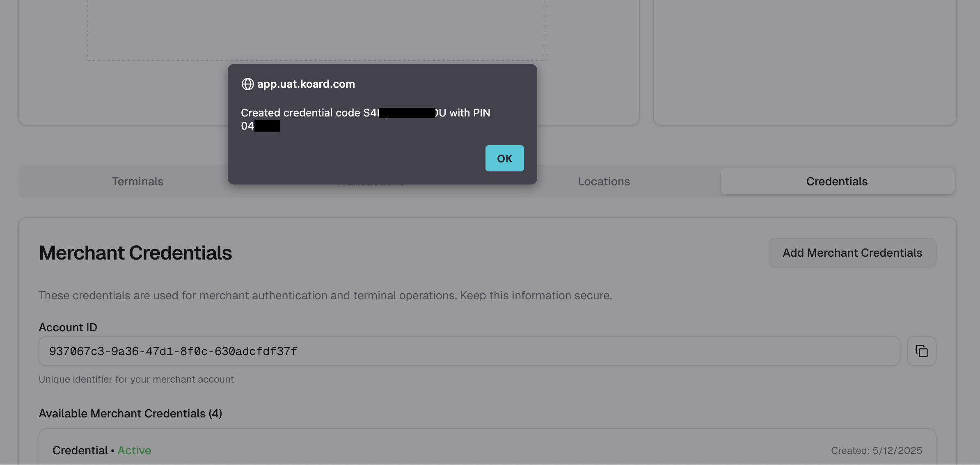Click the Unique identifier helper text

pyautogui.click(x=136, y=379)
